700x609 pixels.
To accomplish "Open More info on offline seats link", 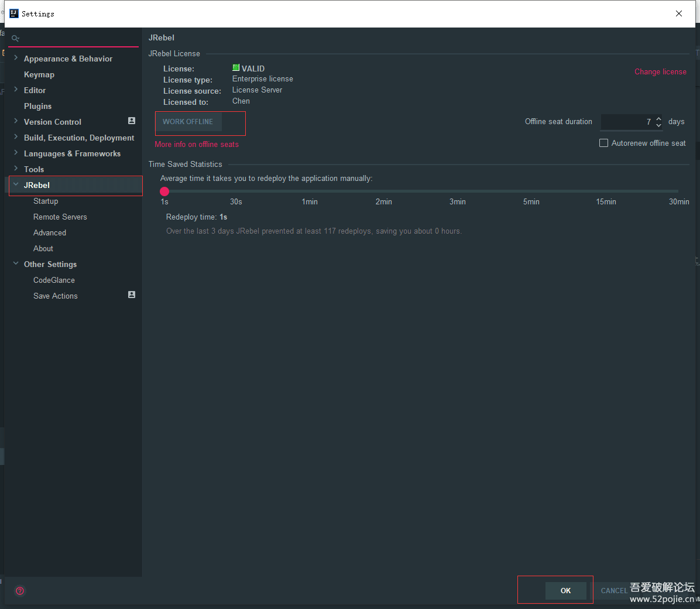I will pos(197,144).
